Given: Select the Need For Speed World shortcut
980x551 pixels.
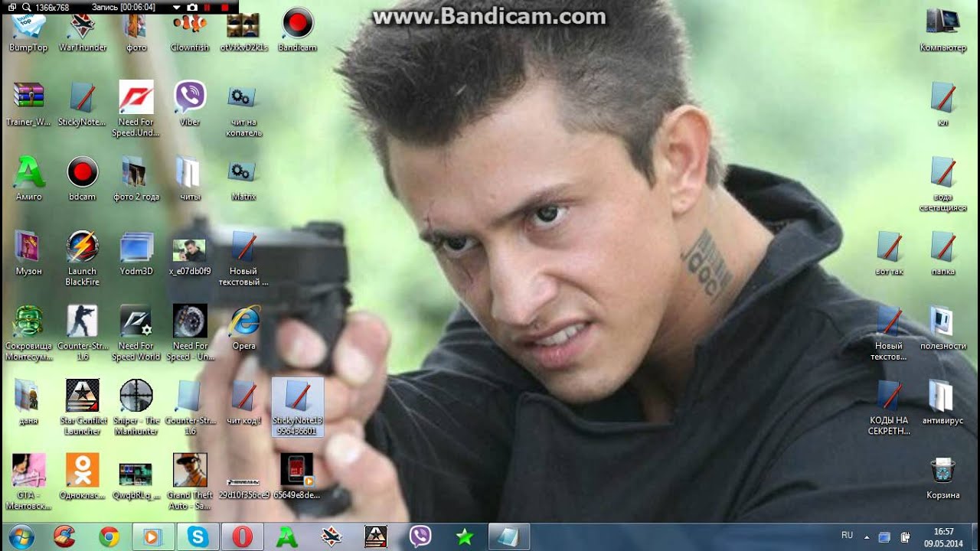Looking at the screenshot, I should pos(136,333).
